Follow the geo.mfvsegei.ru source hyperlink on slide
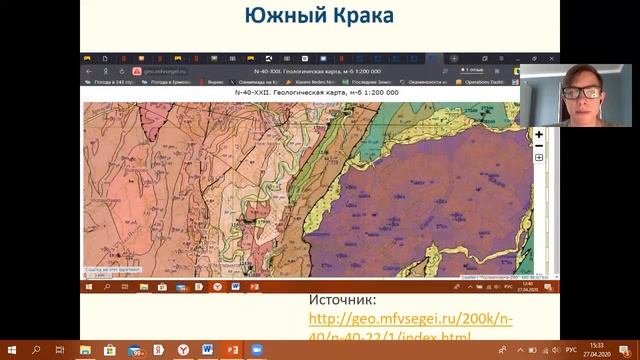The height and width of the screenshot is (360, 640). click(x=410, y=328)
